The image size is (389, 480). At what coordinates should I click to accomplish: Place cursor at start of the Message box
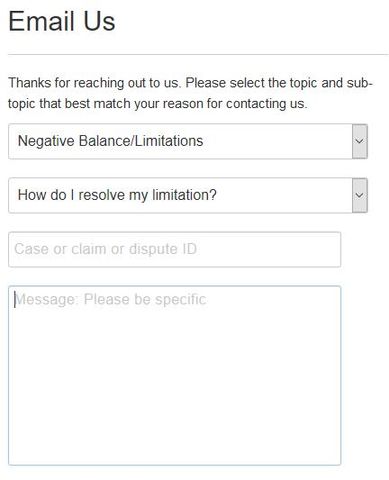pos(15,299)
